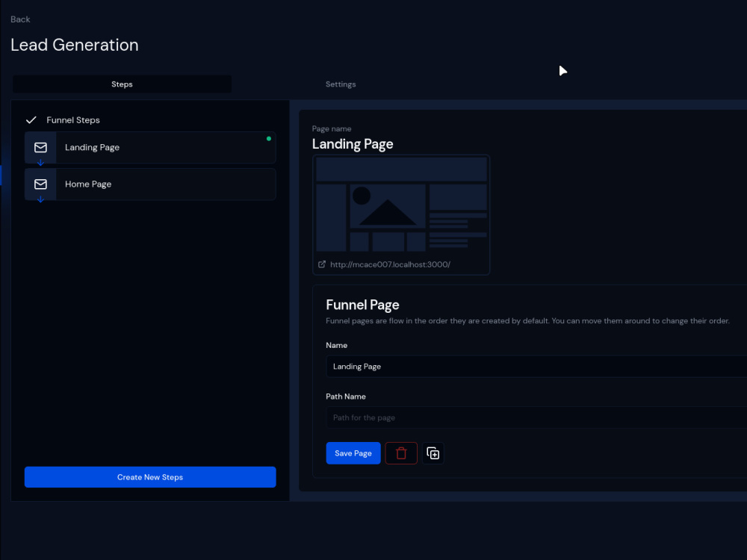Click the Funnel Steps checkmark icon
Screen dimensions: 747x560
(x=31, y=120)
